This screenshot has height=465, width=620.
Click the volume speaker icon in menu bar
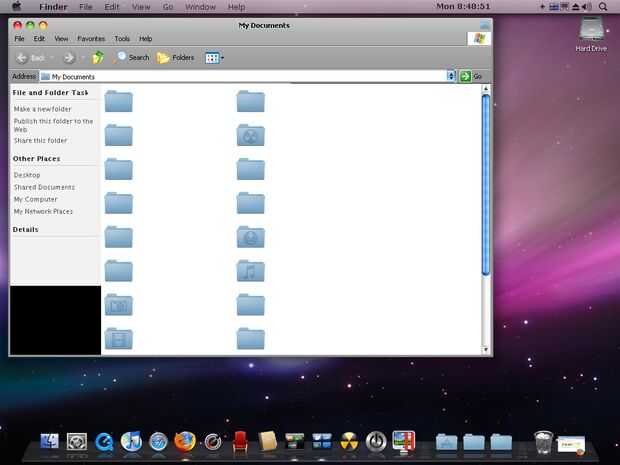[587, 7]
